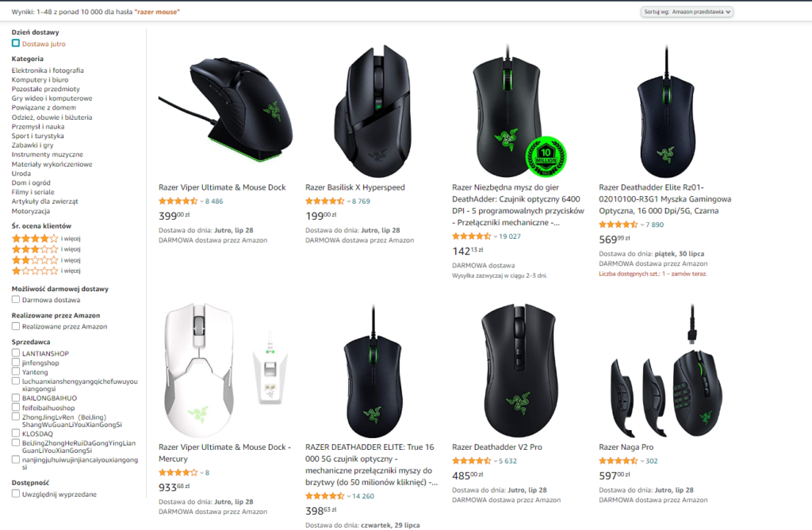Image resolution: width=812 pixels, height=530 pixels.
Task: Filter by three stars and up rating
Action: tap(46, 249)
